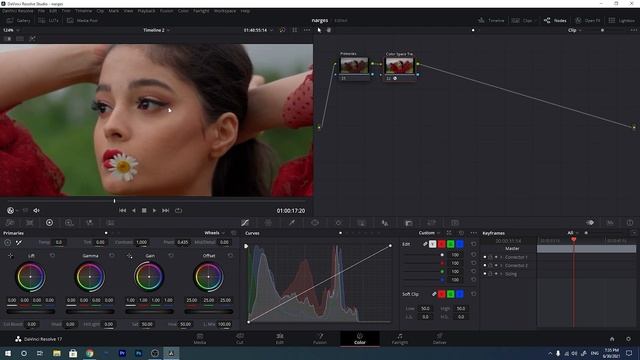Mute the viewer audio speaker
Image resolution: width=640 pixels, height=360 pixels.
tap(36, 211)
